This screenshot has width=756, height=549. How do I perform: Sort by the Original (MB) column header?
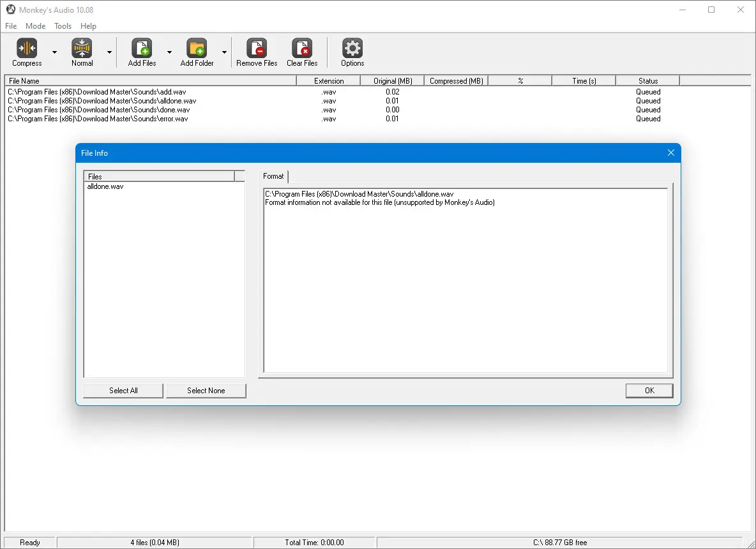pyautogui.click(x=393, y=81)
